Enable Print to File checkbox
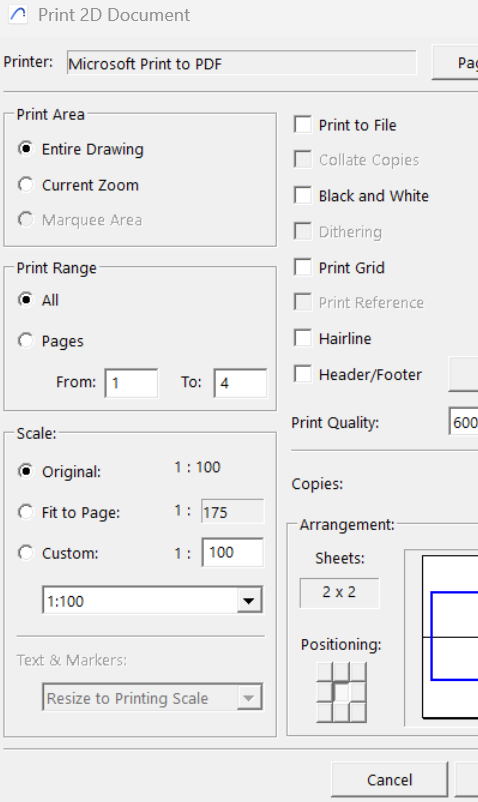Image resolution: width=478 pixels, height=802 pixels. [303, 124]
